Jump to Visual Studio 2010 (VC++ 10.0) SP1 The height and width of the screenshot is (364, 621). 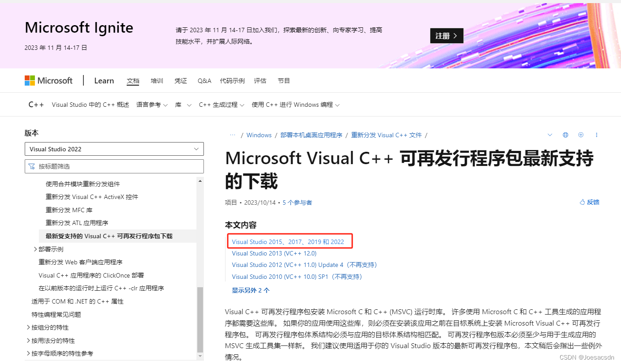(297, 277)
